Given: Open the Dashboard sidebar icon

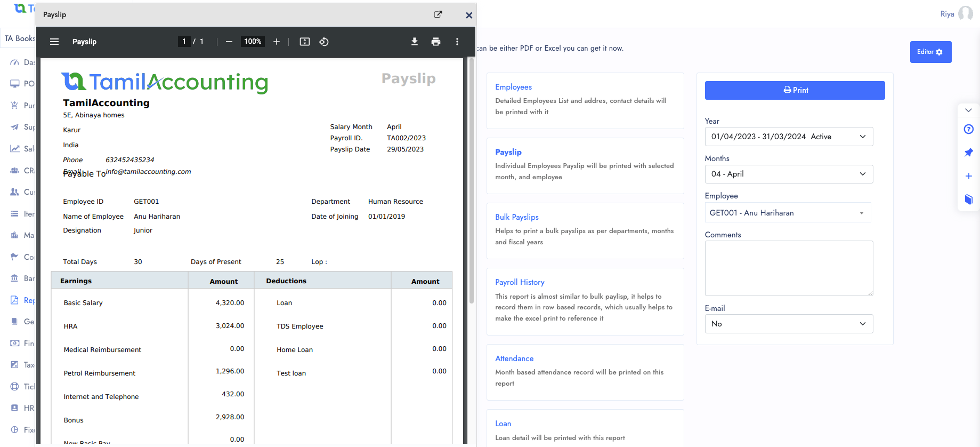Looking at the screenshot, I should (x=15, y=62).
